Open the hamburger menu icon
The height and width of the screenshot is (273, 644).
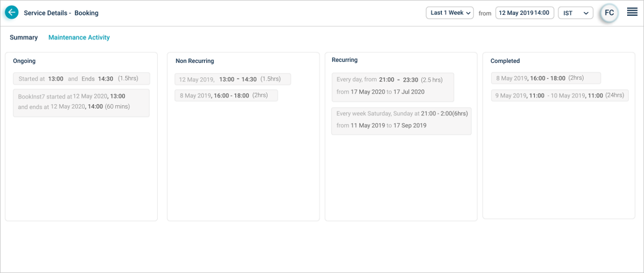[x=632, y=12]
